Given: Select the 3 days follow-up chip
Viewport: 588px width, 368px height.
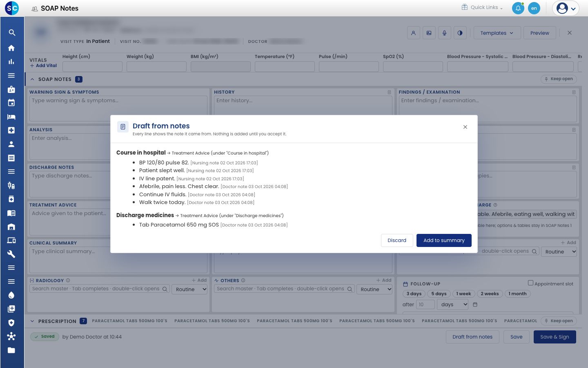Looking at the screenshot, I should [x=414, y=294].
